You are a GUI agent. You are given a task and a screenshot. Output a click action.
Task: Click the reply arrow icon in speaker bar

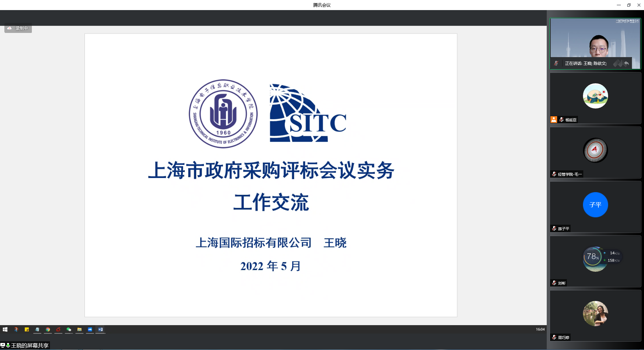[626, 63]
